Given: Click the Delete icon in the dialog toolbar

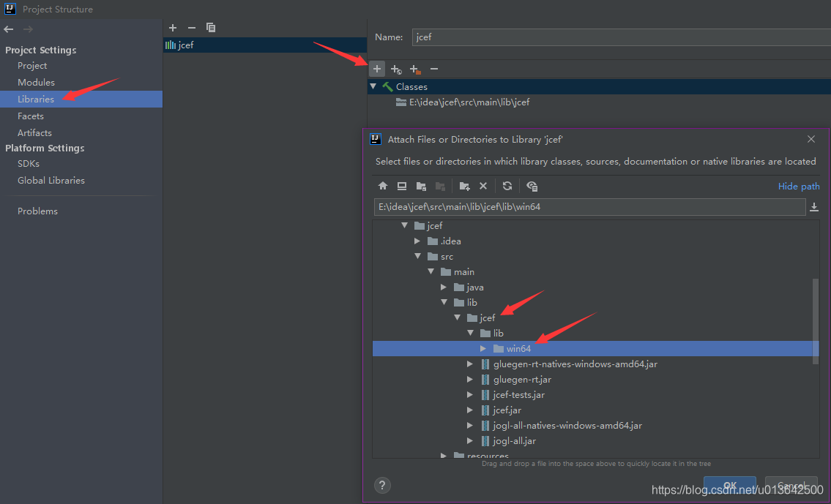Looking at the screenshot, I should tap(483, 186).
